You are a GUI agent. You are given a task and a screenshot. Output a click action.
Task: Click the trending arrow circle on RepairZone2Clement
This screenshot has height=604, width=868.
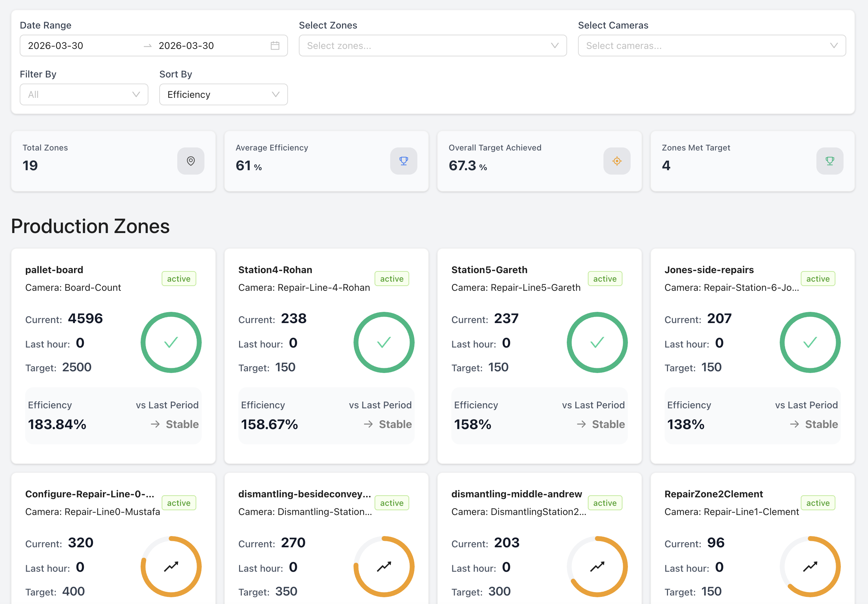click(x=810, y=566)
